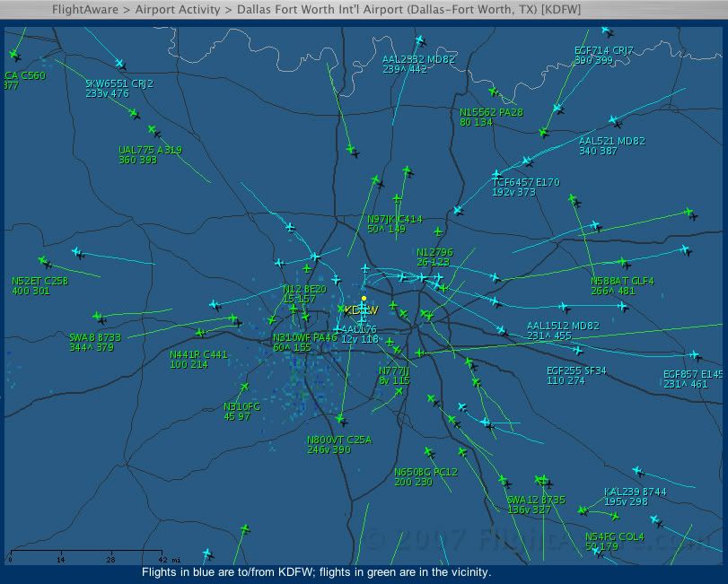728x584 pixels.
Task: Select the N310FG flight label
Action: (241, 412)
